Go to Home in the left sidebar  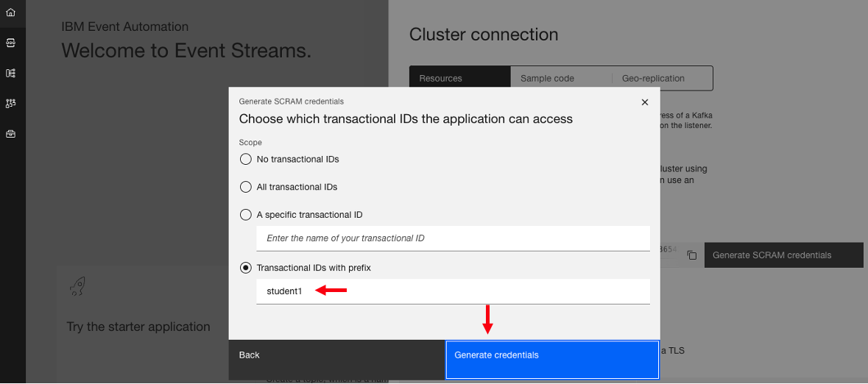pyautogui.click(x=10, y=13)
